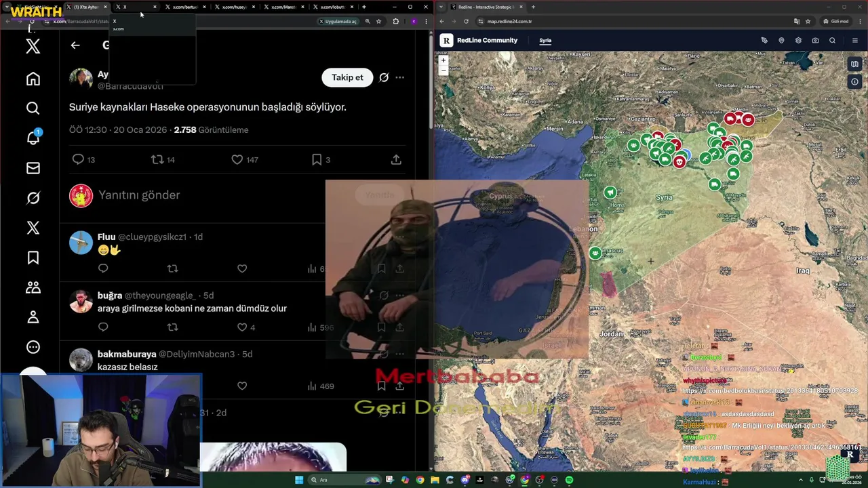This screenshot has height=488, width=868.
Task: Open Grok icon in X sidebar
Action: [33, 198]
